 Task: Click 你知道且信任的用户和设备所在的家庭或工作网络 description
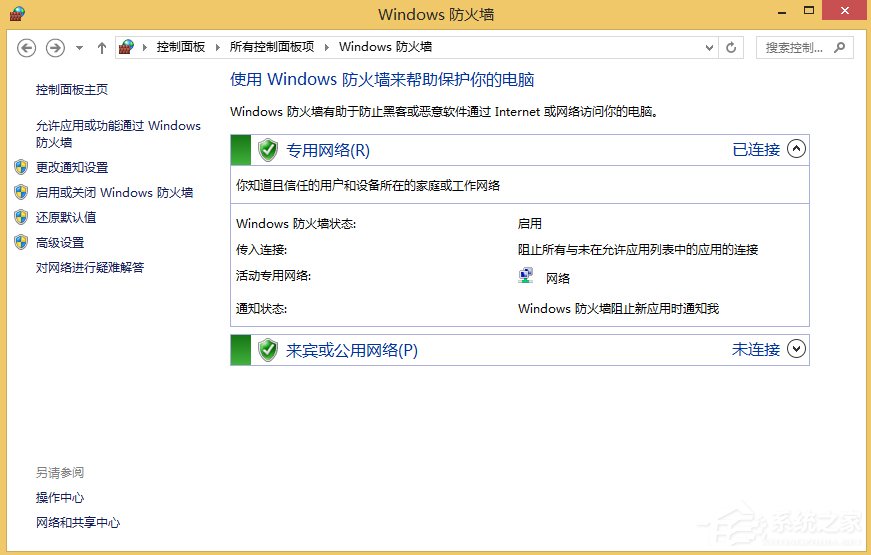point(368,185)
